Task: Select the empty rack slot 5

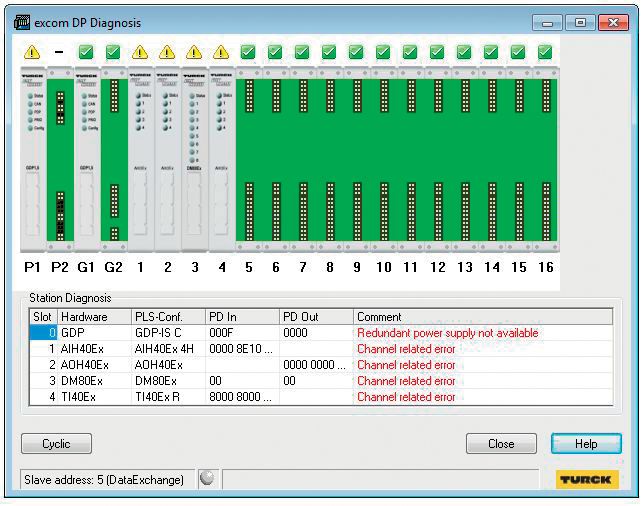Action: [249, 159]
